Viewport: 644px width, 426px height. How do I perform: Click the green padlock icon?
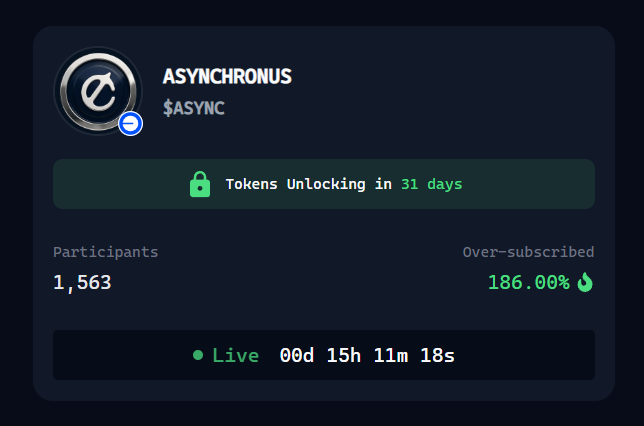(200, 184)
